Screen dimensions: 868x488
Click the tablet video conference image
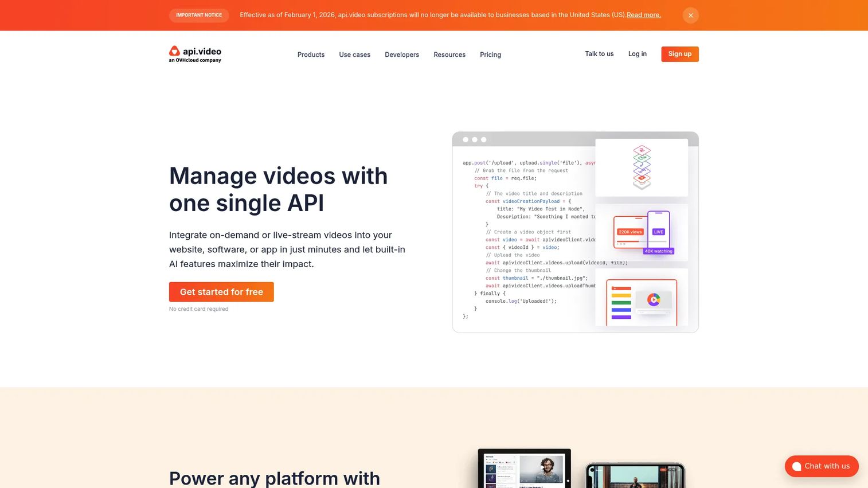point(524,469)
